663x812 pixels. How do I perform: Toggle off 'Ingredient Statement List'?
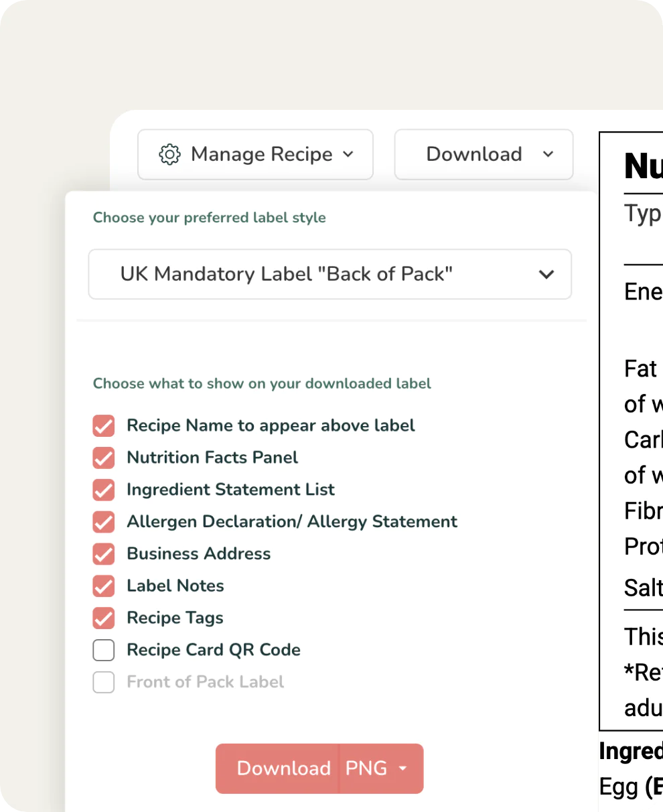click(x=103, y=490)
